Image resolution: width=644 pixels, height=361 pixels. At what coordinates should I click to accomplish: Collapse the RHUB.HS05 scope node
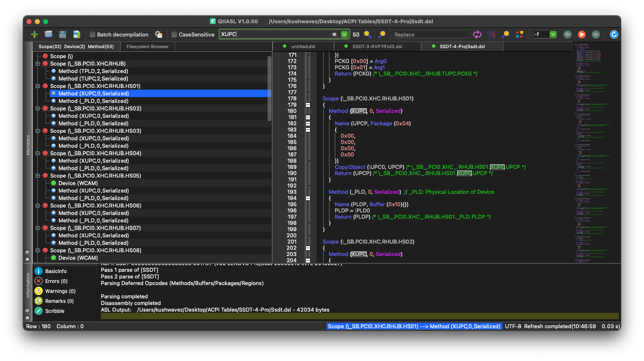(38, 176)
